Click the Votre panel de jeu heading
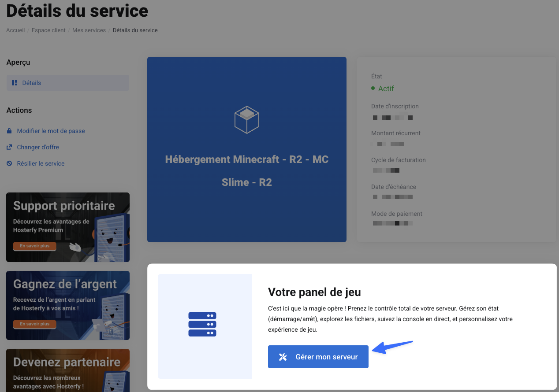559x392 pixels. 314,292
